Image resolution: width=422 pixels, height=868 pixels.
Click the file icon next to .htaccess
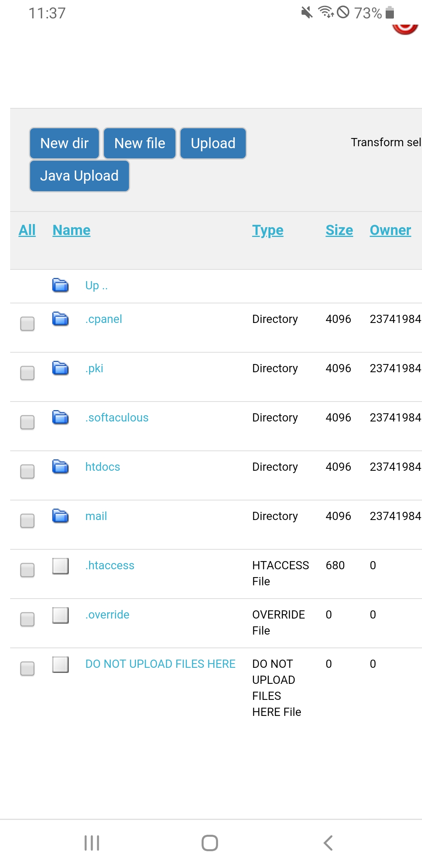tap(61, 566)
